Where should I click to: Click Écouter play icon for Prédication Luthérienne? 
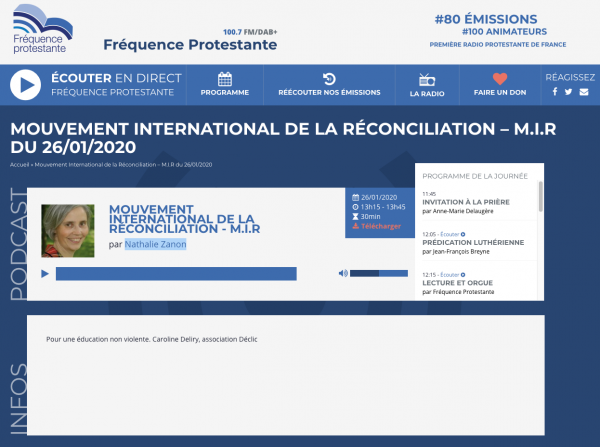point(463,234)
